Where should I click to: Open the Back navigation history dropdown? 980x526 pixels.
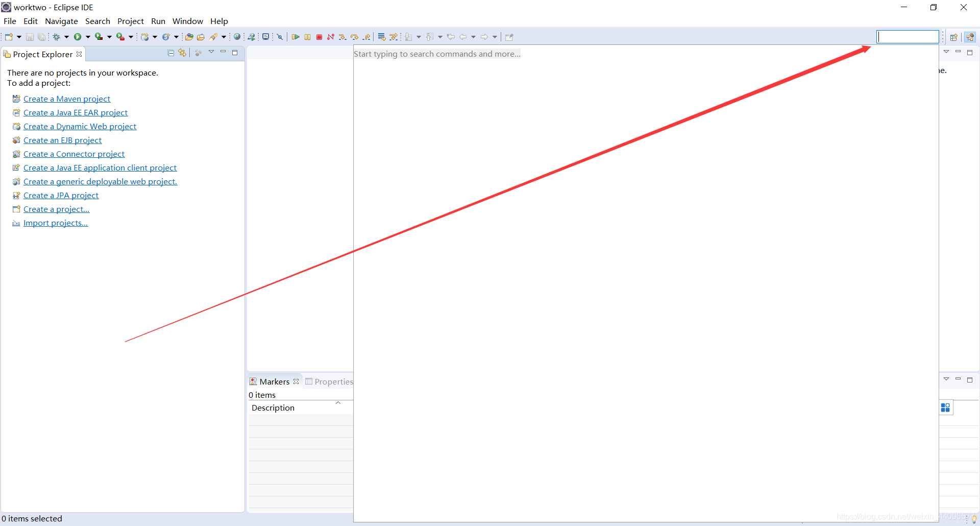pos(473,37)
